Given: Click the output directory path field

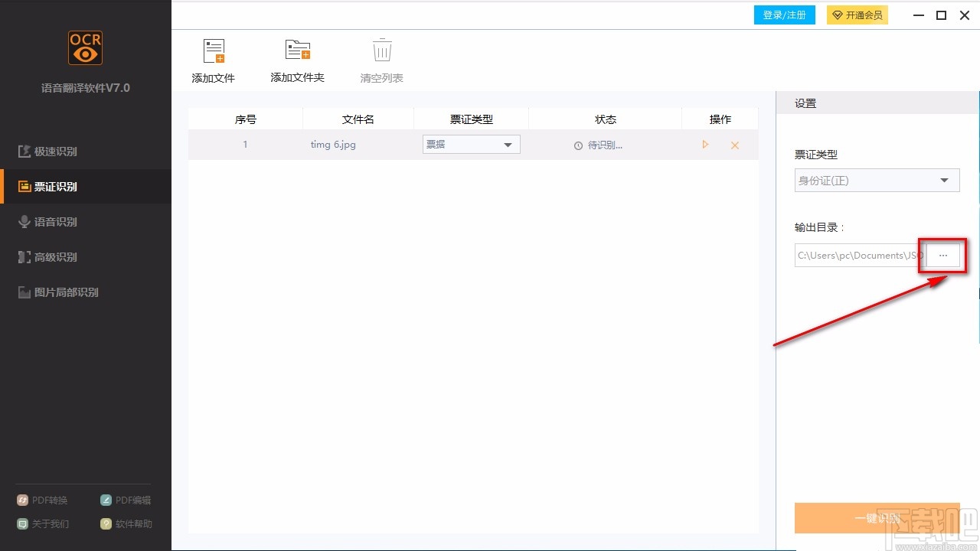Looking at the screenshot, I should coord(861,256).
